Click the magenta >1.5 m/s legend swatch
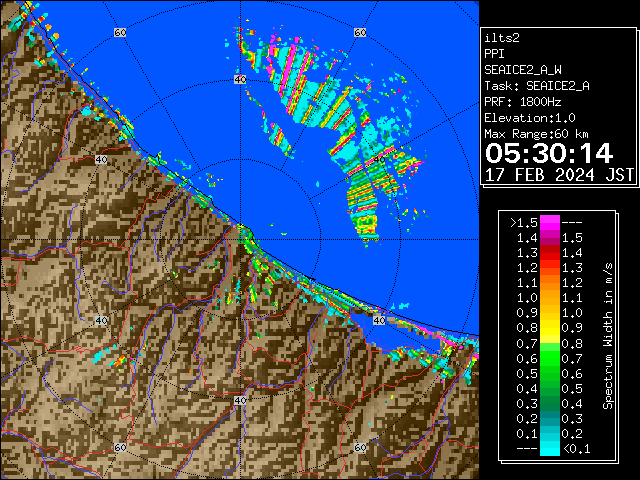Viewport: 640px width, 480px height. [550, 222]
